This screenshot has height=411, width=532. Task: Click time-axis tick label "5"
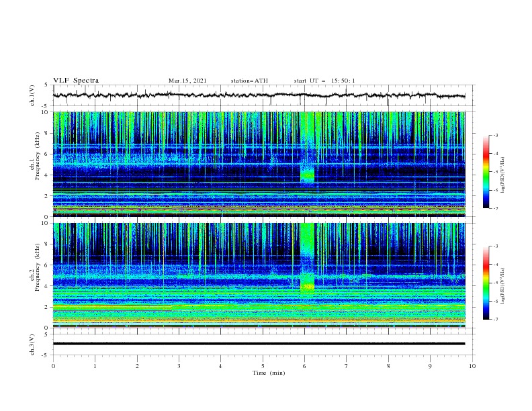(263, 366)
